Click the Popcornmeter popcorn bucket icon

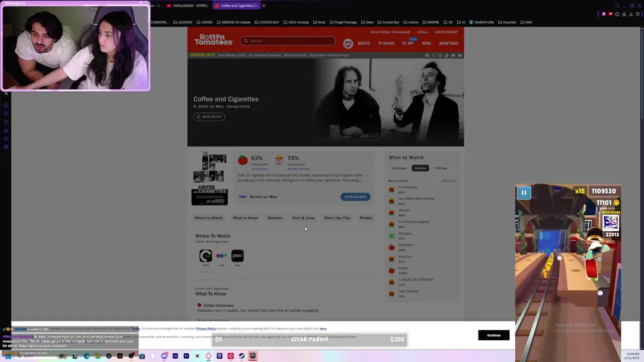pos(279,160)
